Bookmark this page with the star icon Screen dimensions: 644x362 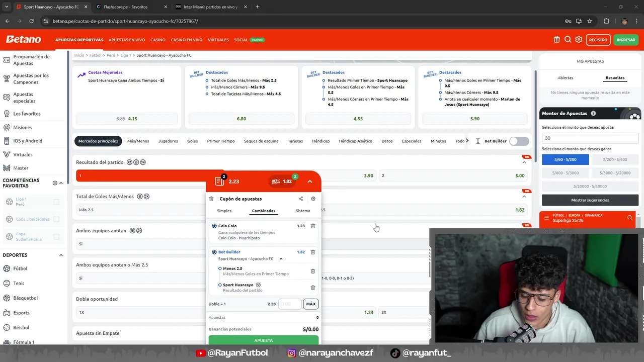tap(590, 21)
